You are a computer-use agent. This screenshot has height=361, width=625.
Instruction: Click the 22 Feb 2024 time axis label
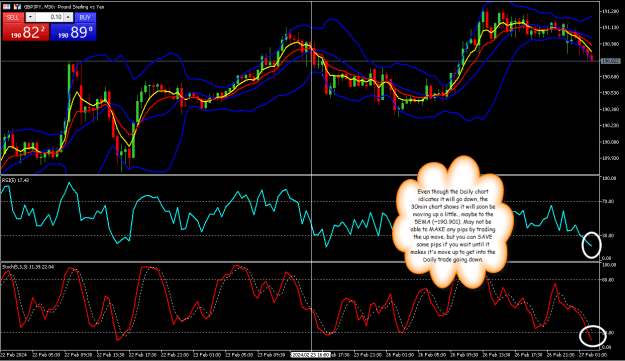(14, 355)
